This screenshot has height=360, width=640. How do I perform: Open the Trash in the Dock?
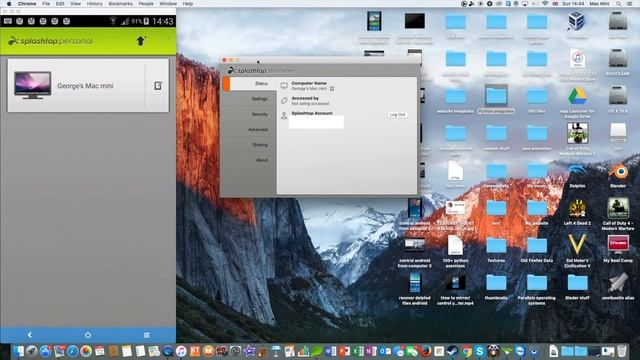[x=622, y=351]
